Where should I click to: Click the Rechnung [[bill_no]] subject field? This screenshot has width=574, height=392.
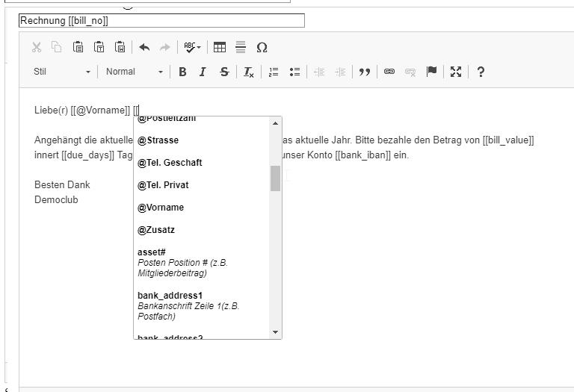pos(161,20)
